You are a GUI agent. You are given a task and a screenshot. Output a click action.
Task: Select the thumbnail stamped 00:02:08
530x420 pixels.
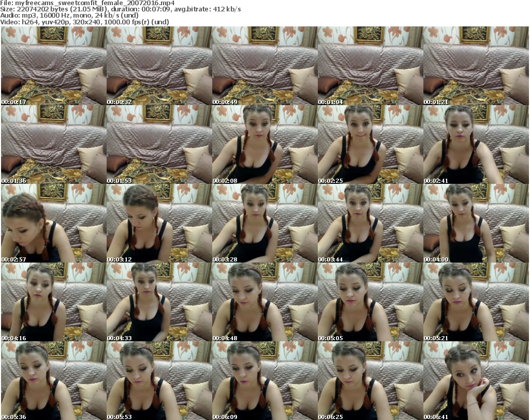point(264,144)
